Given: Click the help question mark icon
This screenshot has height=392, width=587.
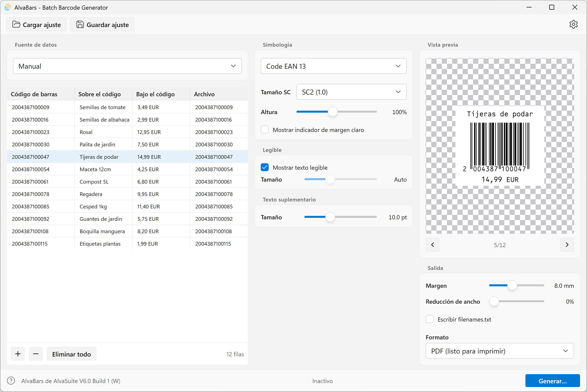Looking at the screenshot, I should point(11,381).
